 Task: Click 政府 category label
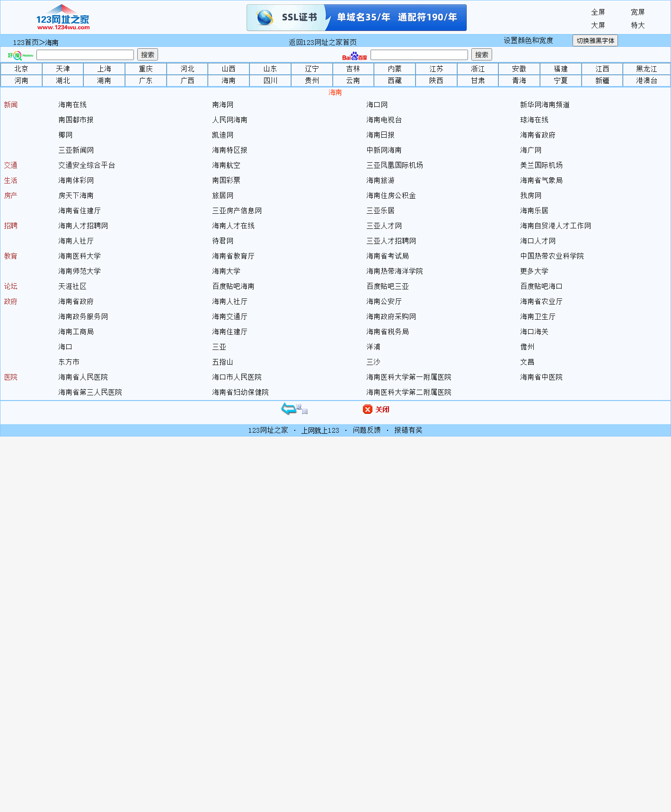(11, 302)
